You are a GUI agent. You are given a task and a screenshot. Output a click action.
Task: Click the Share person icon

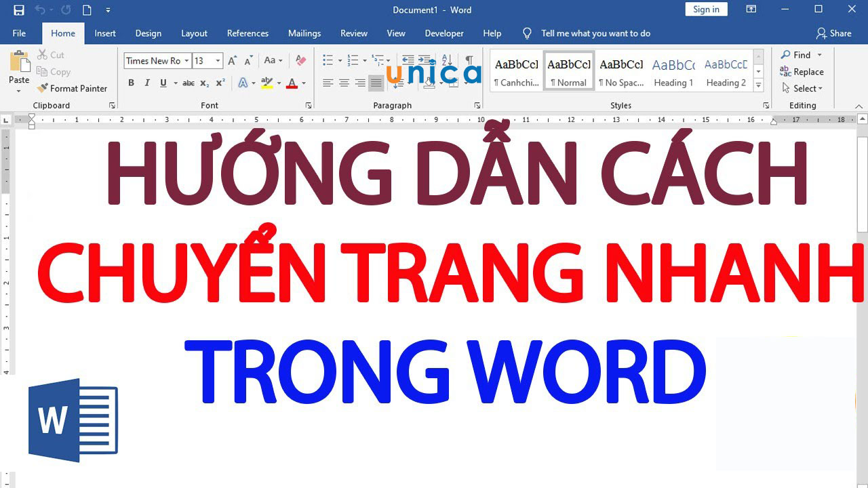(821, 33)
